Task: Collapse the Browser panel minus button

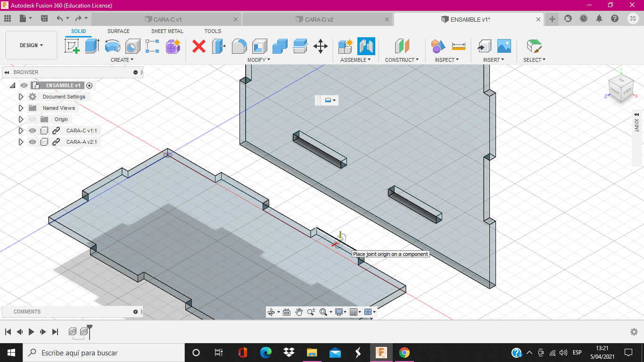Action: pos(136,72)
